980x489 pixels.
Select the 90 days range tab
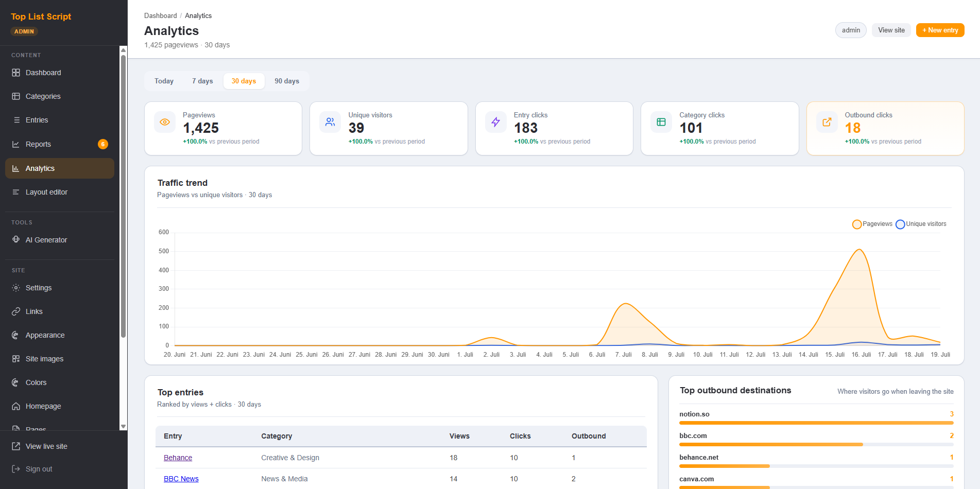click(287, 81)
